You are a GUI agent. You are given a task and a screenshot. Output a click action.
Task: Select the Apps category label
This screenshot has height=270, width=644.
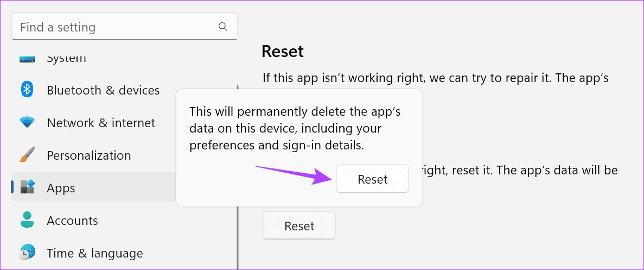[x=61, y=188]
